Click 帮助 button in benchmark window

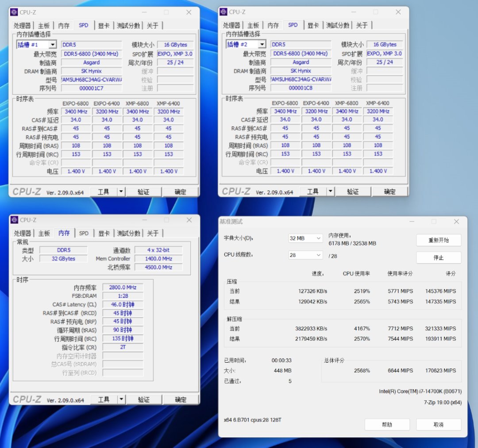pos(387,425)
